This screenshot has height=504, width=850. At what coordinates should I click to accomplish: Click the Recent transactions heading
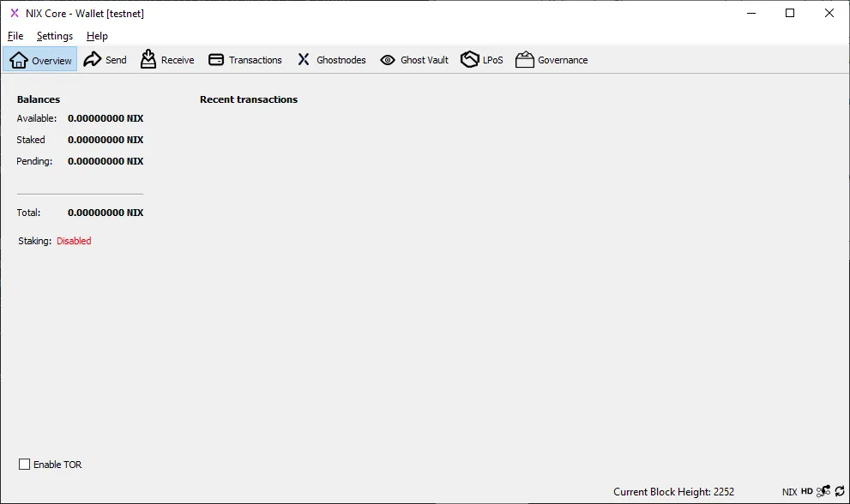pos(249,99)
